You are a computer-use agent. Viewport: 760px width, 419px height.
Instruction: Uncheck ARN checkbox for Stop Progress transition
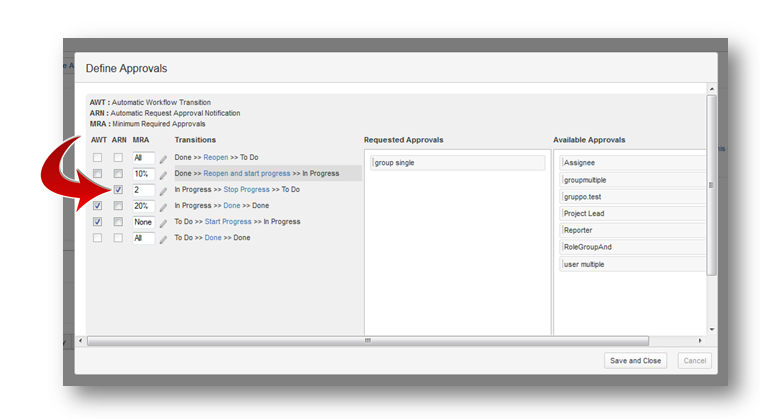click(118, 189)
